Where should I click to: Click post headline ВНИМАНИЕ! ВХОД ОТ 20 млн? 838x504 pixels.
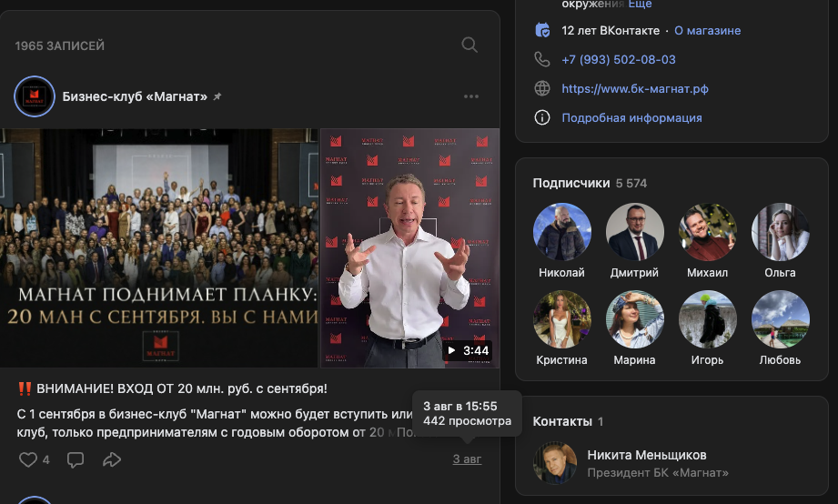[x=181, y=388]
